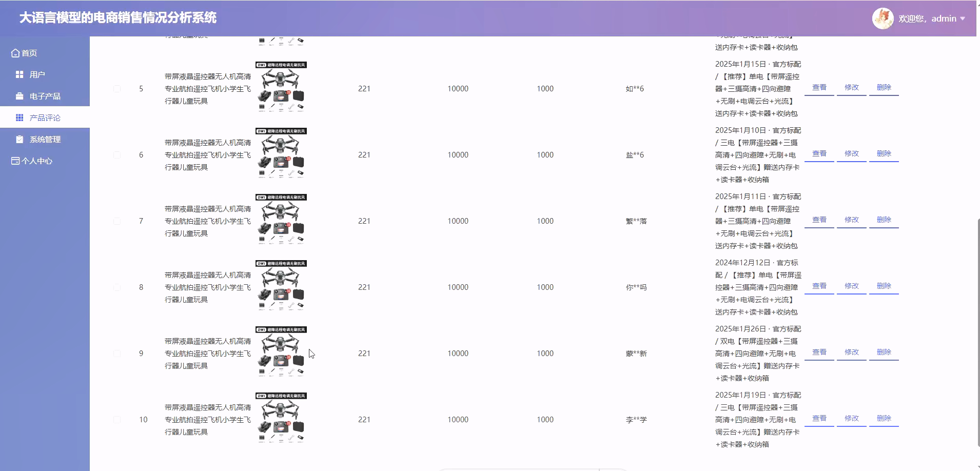Viewport: 980px width, 471px height.
Task: Click reviewer name 李**学
Action: (x=636, y=420)
